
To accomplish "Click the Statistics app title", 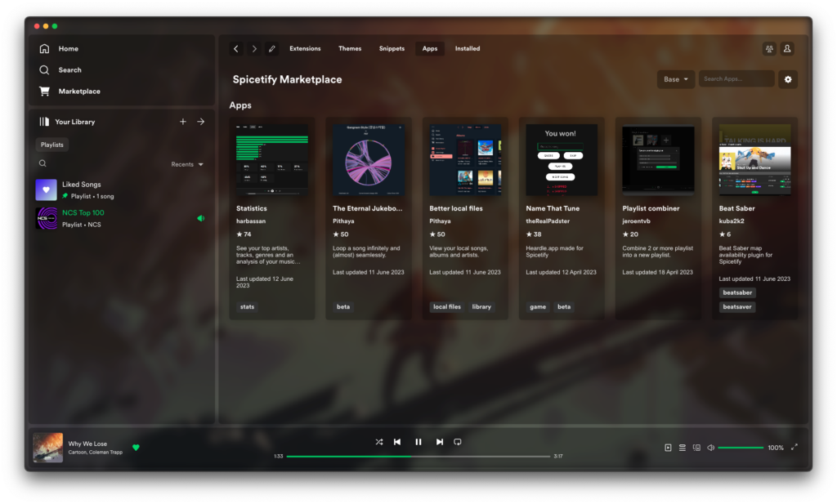I will pos(252,208).
